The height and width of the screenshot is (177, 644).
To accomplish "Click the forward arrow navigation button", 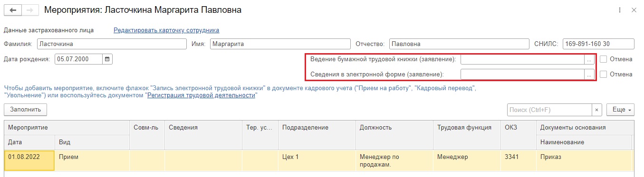I will [x=30, y=10].
